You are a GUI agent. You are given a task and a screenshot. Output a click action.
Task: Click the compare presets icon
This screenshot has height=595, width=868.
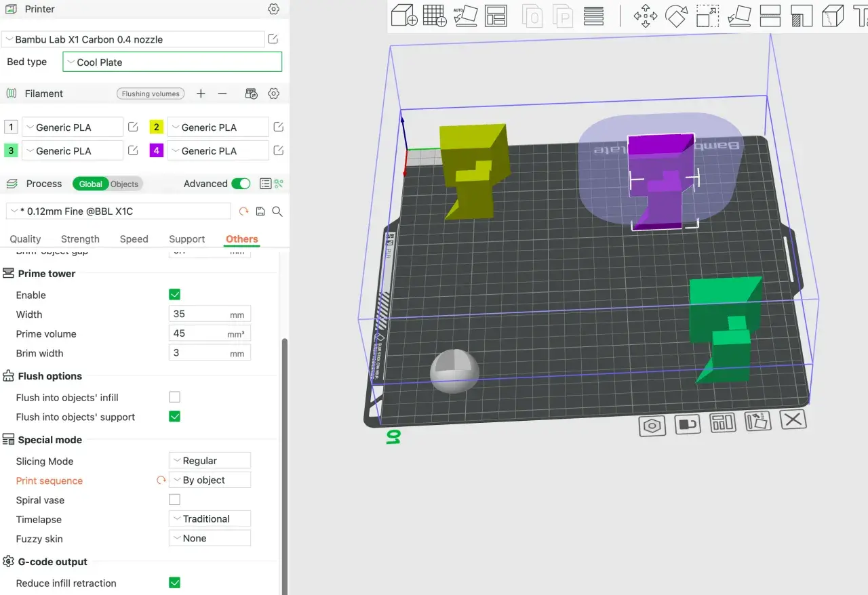coord(278,184)
